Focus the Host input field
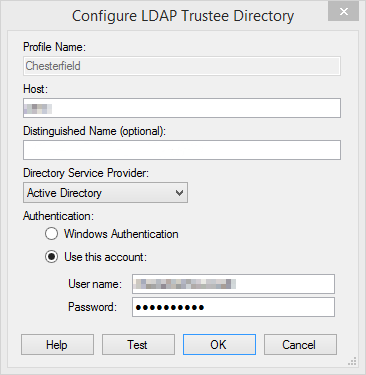The height and width of the screenshot is (375, 366). click(182, 108)
